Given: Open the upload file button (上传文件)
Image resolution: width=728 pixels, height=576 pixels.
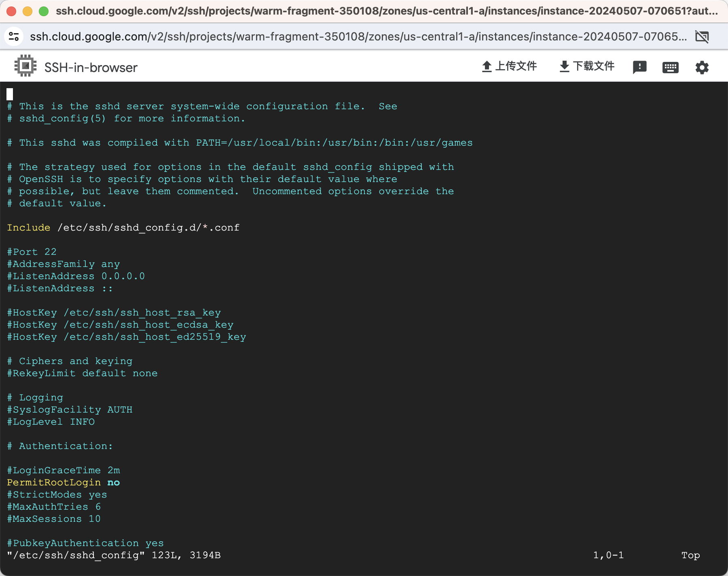Looking at the screenshot, I should pos(509,66).
